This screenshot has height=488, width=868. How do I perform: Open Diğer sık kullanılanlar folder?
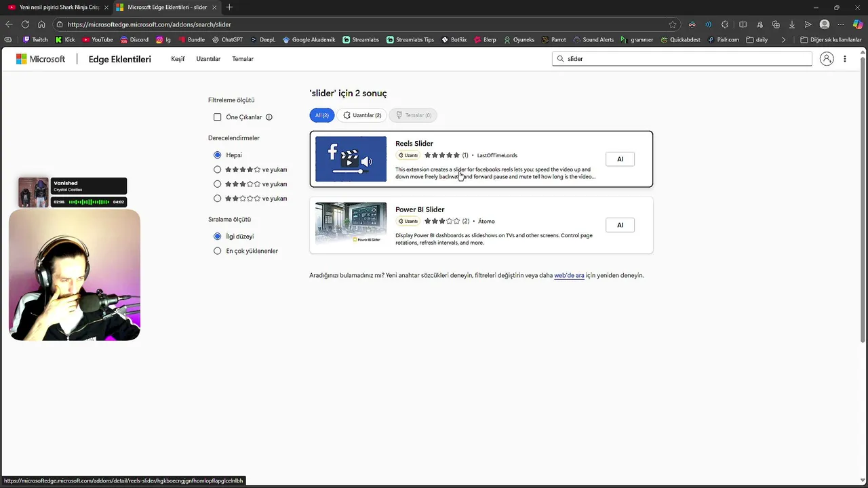(x=831, y=40)
